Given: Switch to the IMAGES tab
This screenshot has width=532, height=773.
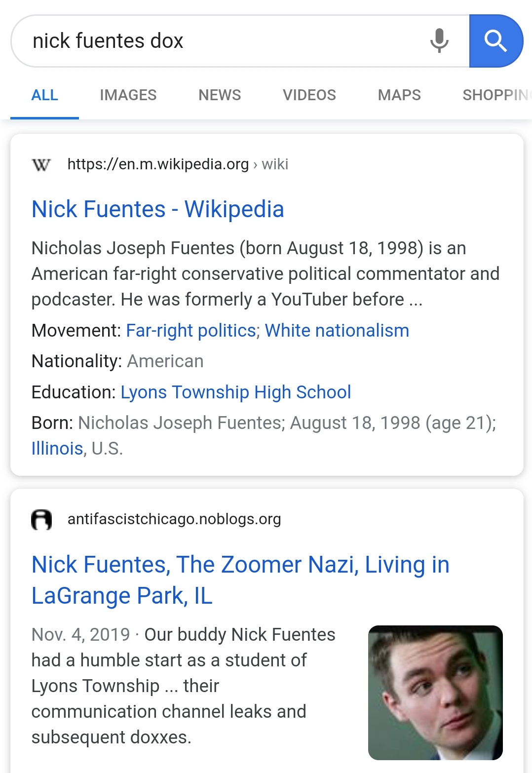Looking at the screenshot, I should [128, 95].
